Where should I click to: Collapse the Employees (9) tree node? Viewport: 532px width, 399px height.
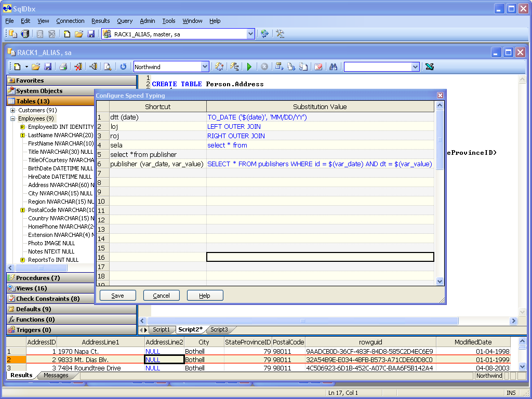(12, 118)
